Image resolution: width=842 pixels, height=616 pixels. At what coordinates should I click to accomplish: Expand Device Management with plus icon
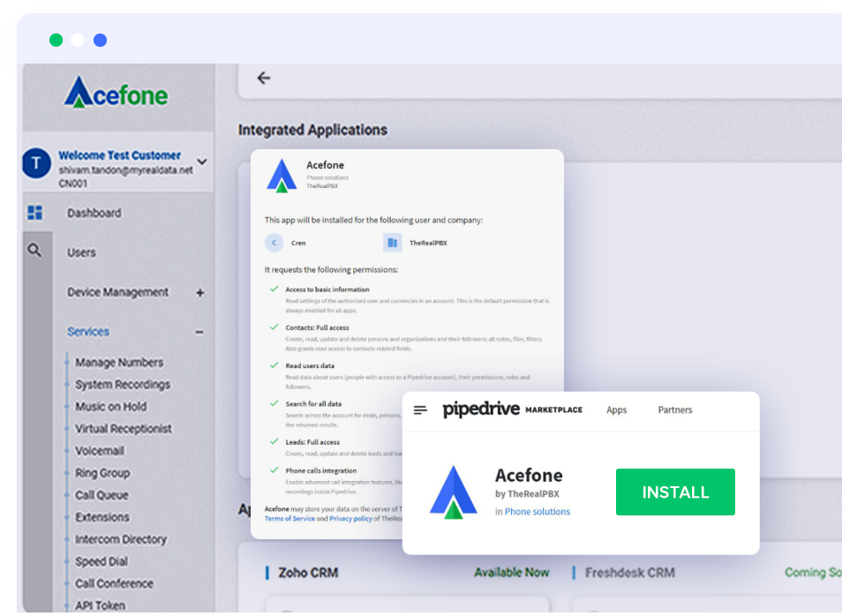(x=199, y=293)
